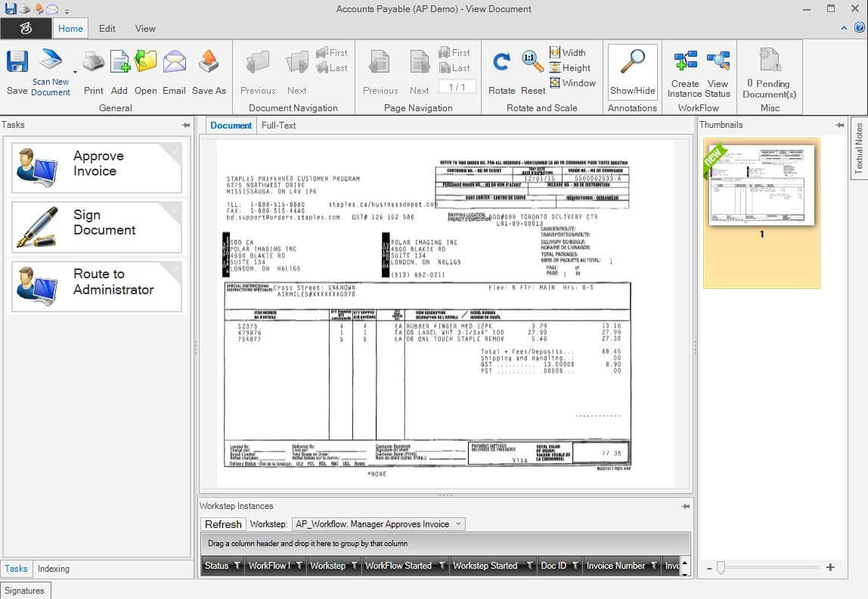Open the Workstep Started column filter
This screenshot has width=868, height=599.
(x=530, y=565)
